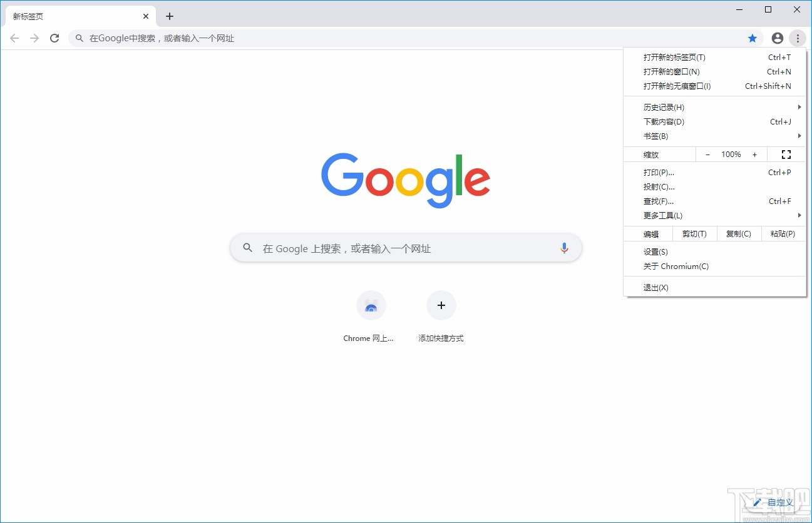Image resolution: width=812 pixels, height=523 pixels.
Task: Click the three-dot Chrome menu icon
Action: [798, 38]
